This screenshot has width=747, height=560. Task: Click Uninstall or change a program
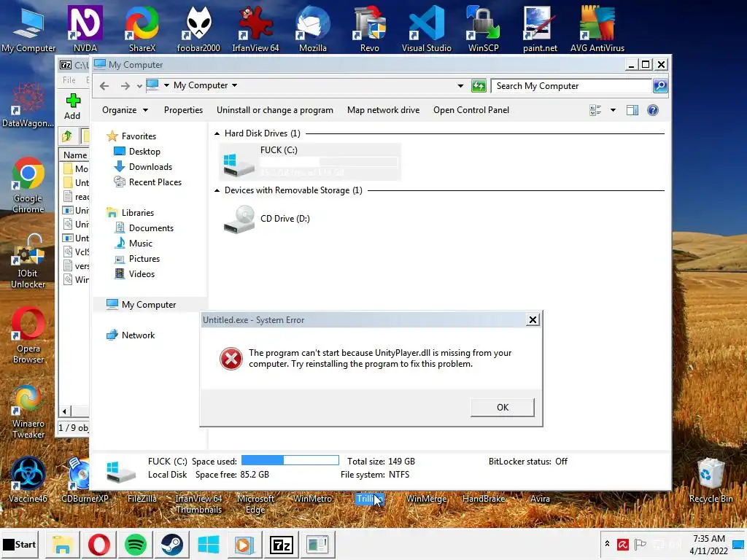[275, 110]
